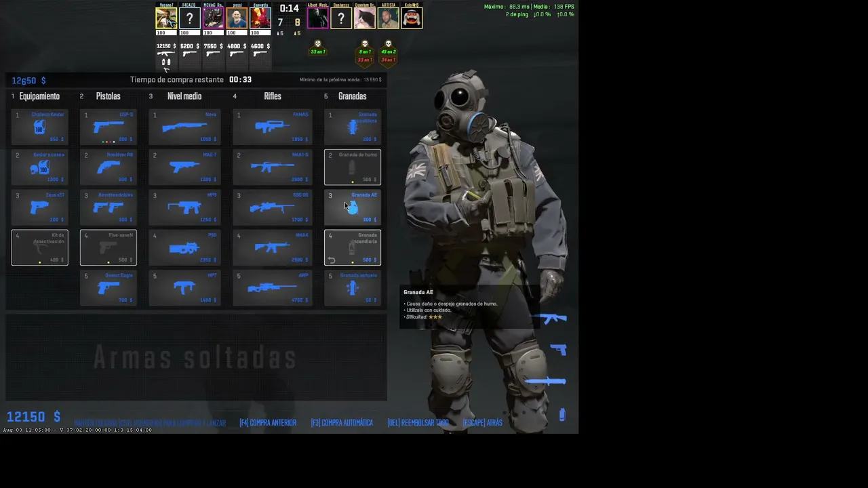Click Compra automática (F3)
Image resolution: width=868 pixels, height=488 pixels.
pos(342,423)
